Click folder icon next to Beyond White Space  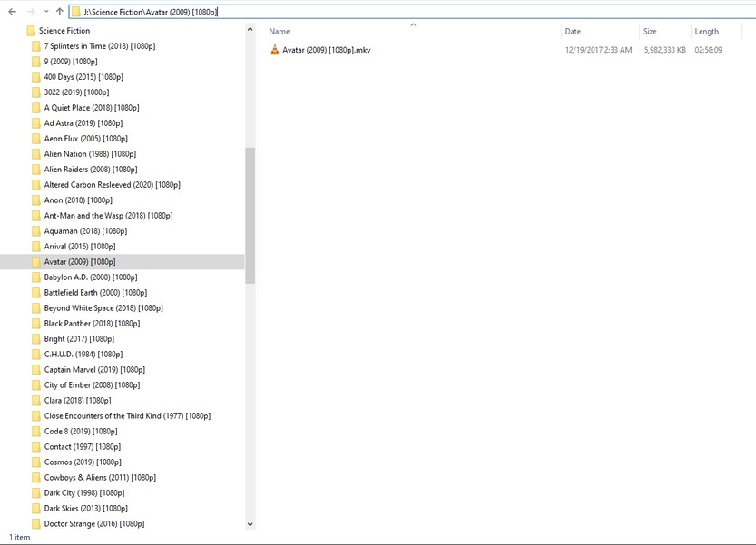[36, 308]
